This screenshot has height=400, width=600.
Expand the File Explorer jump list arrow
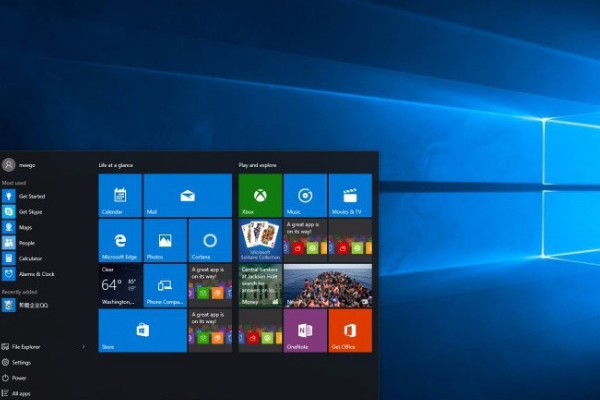click(83, 347)
